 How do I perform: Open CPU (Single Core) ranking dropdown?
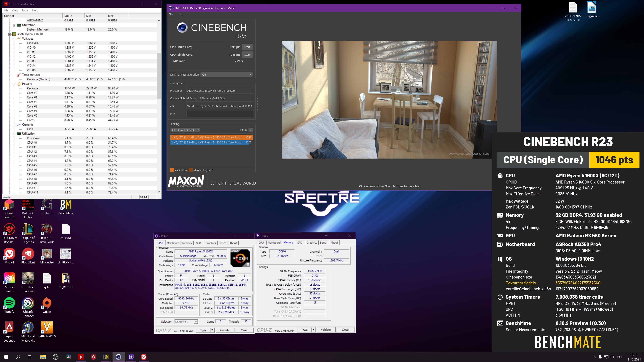pyautogui.click(x=185, y=130)
